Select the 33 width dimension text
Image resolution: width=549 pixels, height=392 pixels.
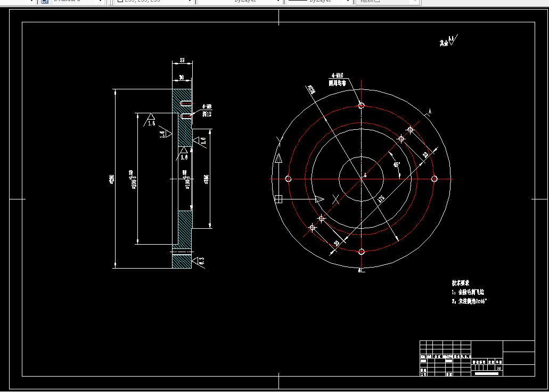point(182,60)
